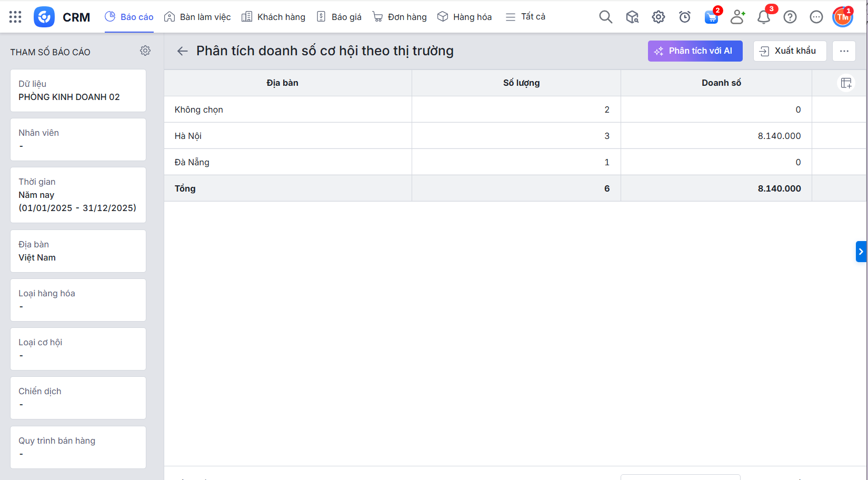Click the search magnifier icon
Screen dimensions: 868x480
[605, 17]
